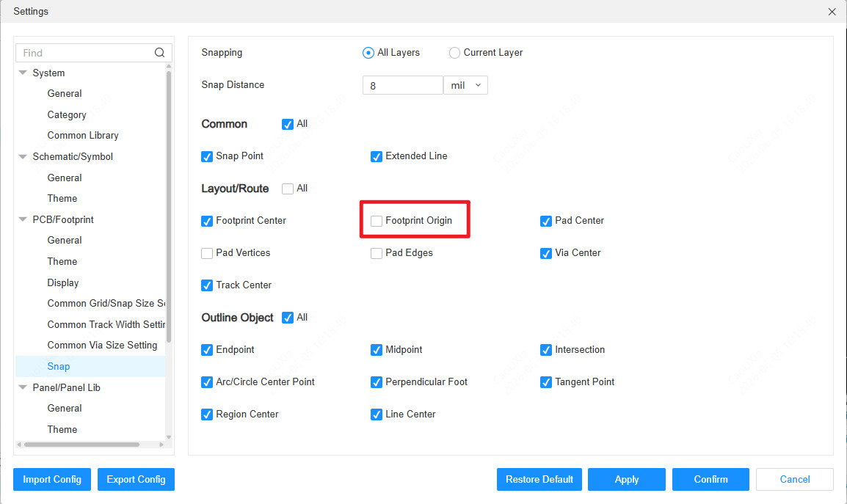Enable the Pad Edges checkbox
The width and height of the screenshot is (847, 504).
377,253
